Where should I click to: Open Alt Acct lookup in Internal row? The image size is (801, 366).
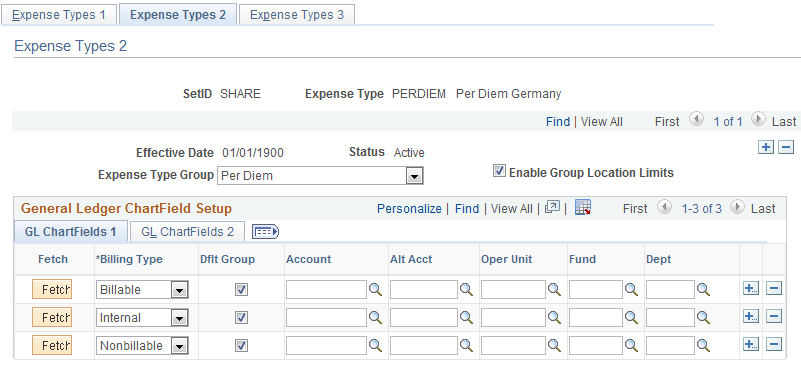(466, 318)
